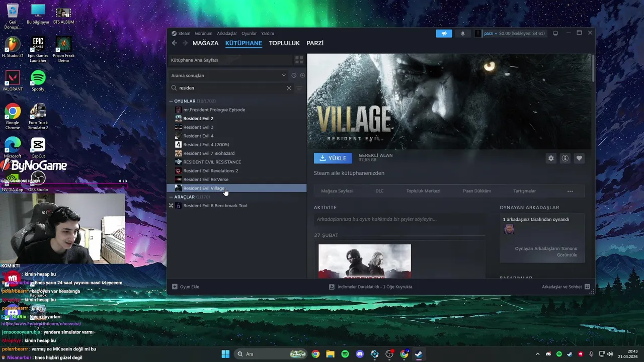This screenshot has width=644, height=362.
Task: Open the Arkadaşlar menu
Action: click(227, 33)
